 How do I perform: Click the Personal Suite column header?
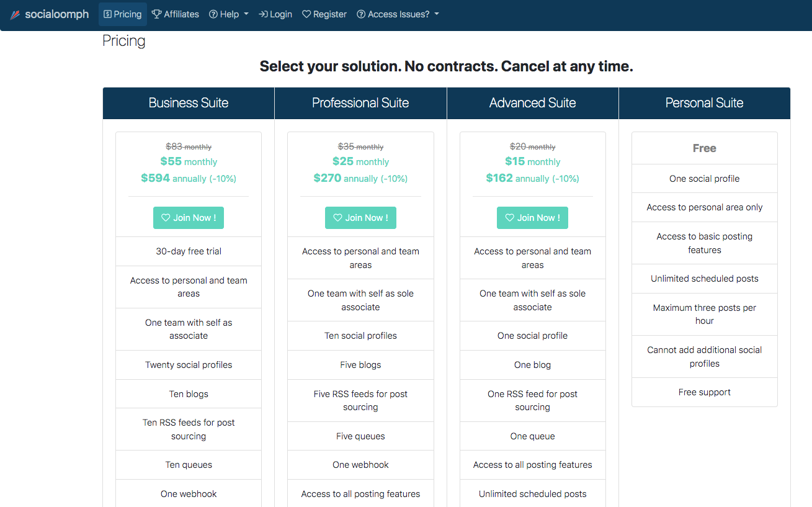pyautogui.click(x=704, y=103)
